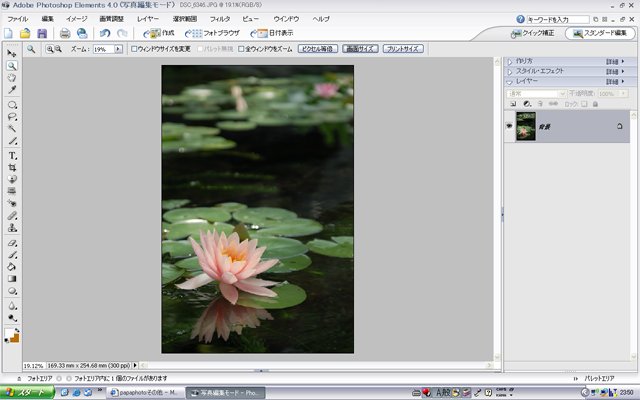Viewport: 640px width, 400px height.
Task: Select the Sponge tool
Action: [12, 318]
